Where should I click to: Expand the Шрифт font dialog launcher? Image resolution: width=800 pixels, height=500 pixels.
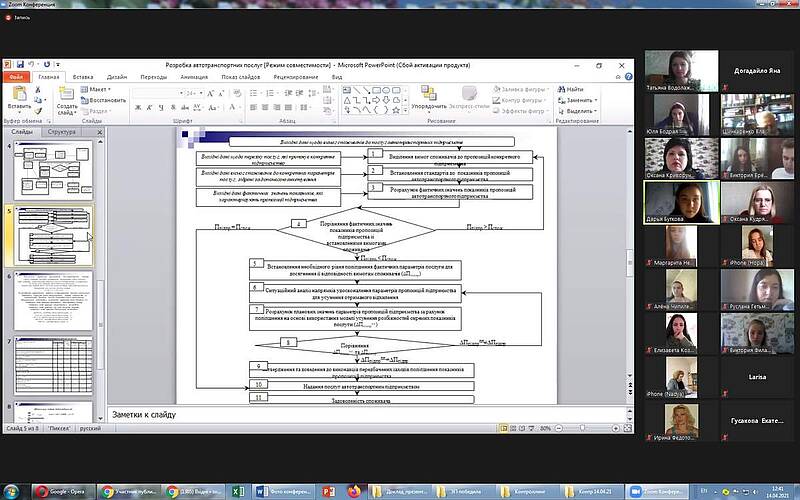(242, 121)
